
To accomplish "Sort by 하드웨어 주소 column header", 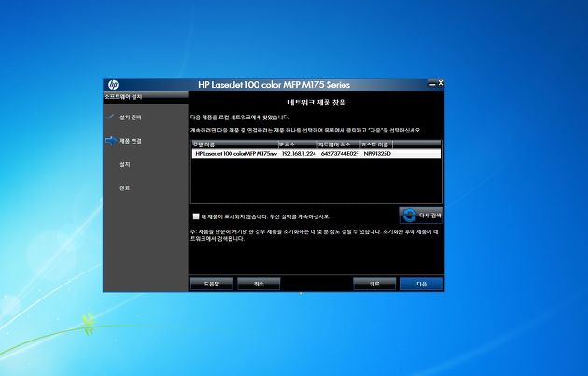I will [339, 145].
